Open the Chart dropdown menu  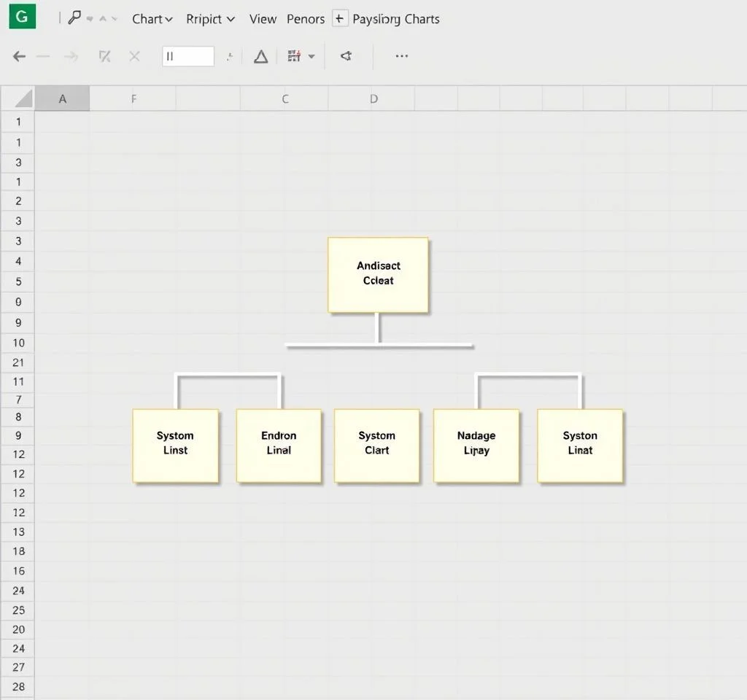click(x=152, y=19)
